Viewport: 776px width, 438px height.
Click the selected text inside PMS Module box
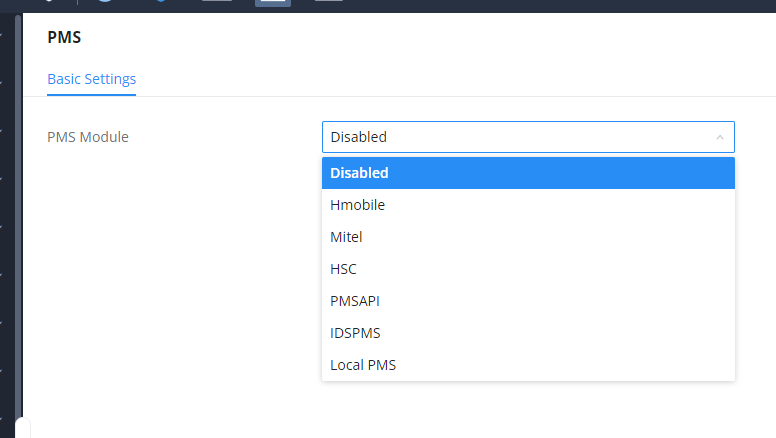[359, 137]
